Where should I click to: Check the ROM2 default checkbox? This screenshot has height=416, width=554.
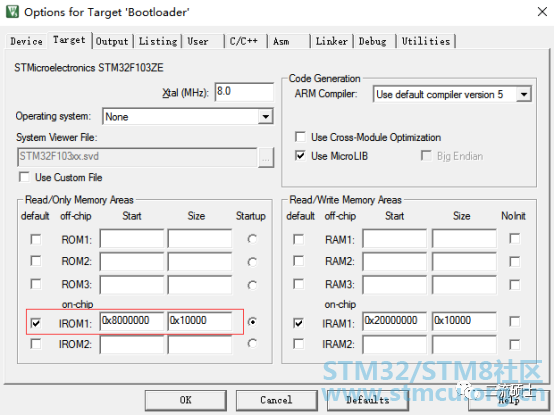(36, 261)
